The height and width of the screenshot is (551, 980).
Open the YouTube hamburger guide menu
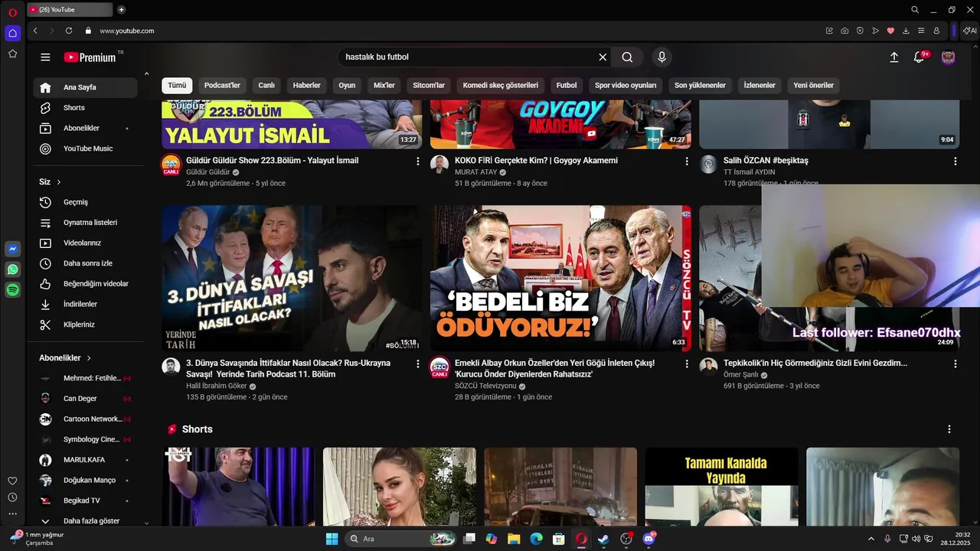45,57
